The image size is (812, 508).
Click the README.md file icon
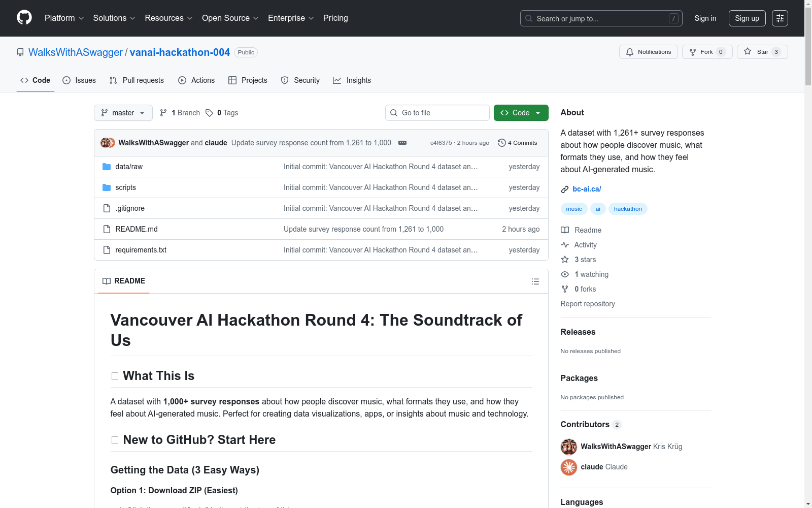(x=107, y=229)
